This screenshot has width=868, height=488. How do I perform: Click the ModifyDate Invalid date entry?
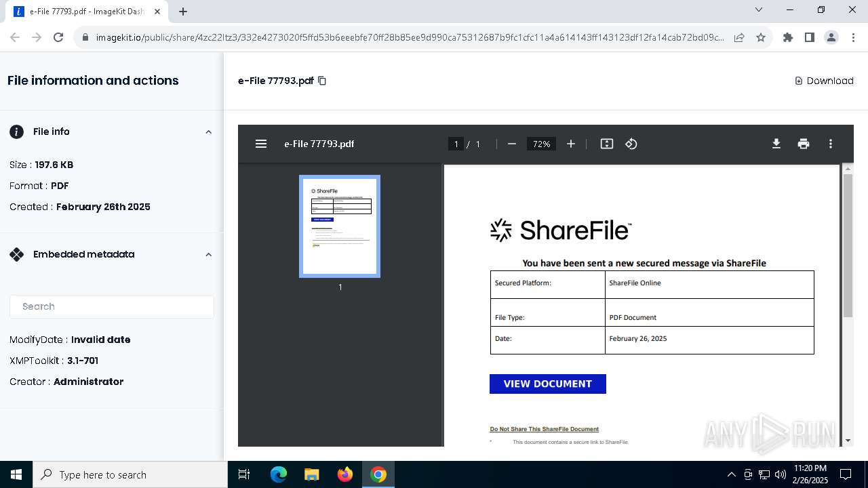point(70,340)
